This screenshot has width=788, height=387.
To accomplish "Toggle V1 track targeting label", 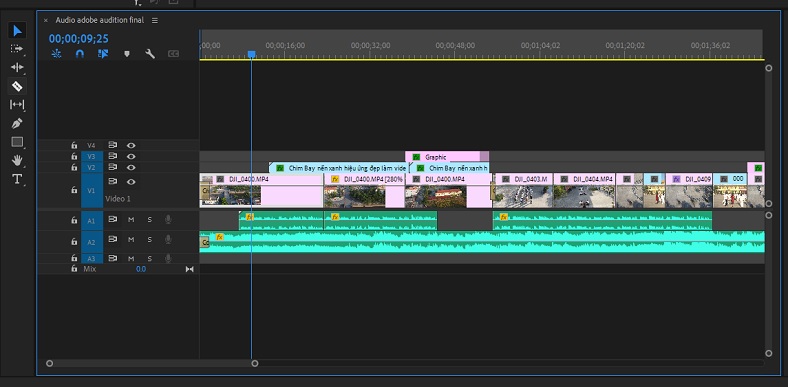I will pos(91,190).
